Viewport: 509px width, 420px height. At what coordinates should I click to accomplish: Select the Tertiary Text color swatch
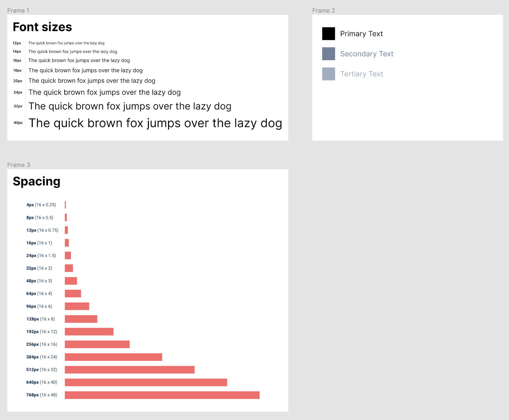(x=328, y=74)
